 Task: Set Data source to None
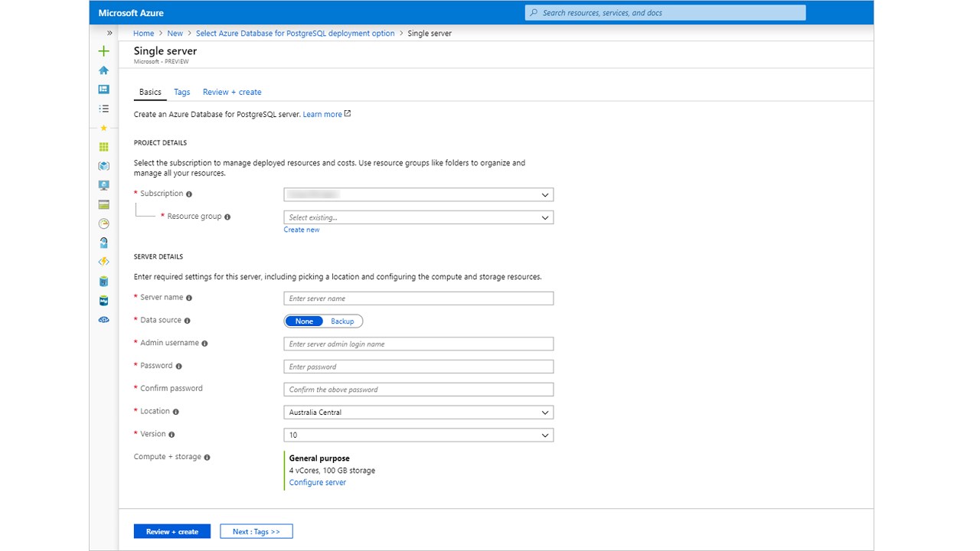click(304, 321)
